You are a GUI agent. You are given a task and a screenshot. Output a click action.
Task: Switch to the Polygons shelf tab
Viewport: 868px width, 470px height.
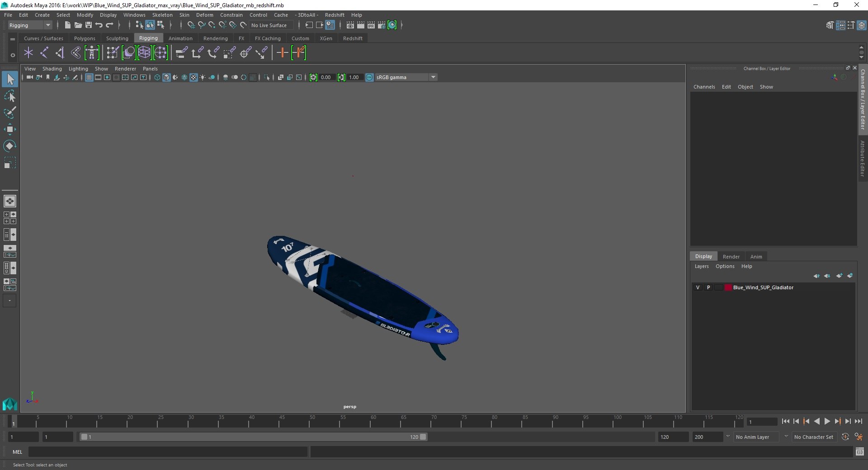pyautogui.click(x=85, y=38)
